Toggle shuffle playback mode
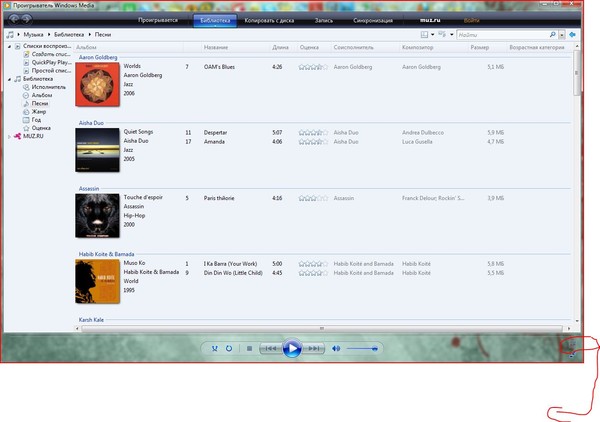Viewport: 600px width, 422px height. click(215, 349)
